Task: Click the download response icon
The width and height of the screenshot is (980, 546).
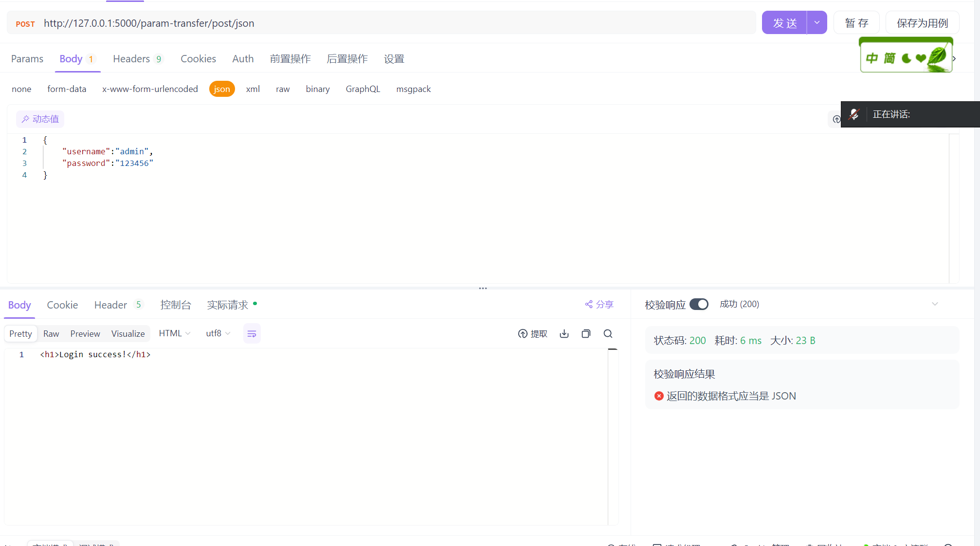Action: 564,334
